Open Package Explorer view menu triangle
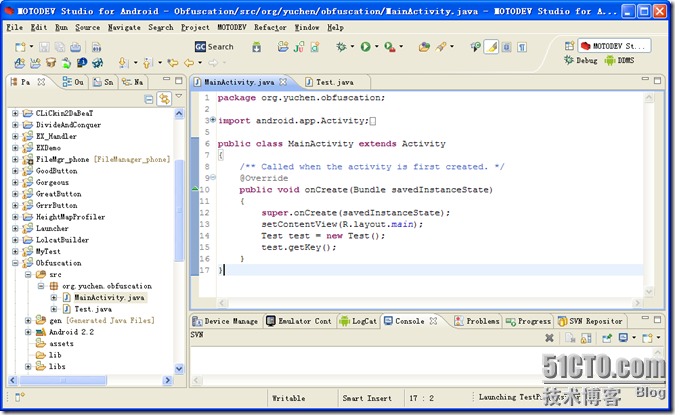 [x=179, y=96]
